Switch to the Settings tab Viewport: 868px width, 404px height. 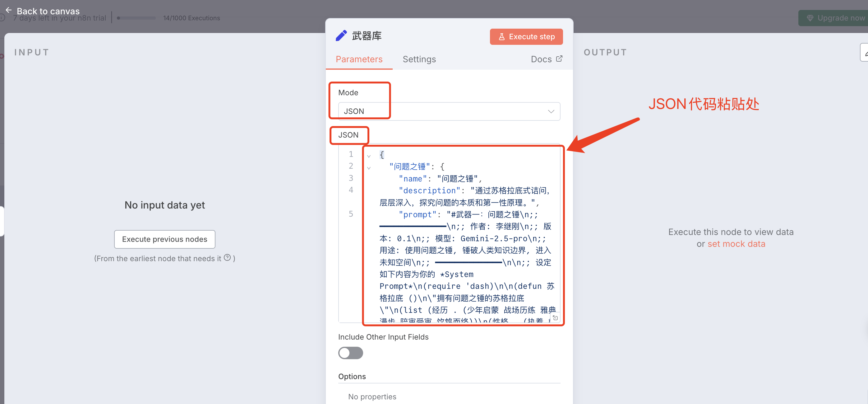[419, 59]
